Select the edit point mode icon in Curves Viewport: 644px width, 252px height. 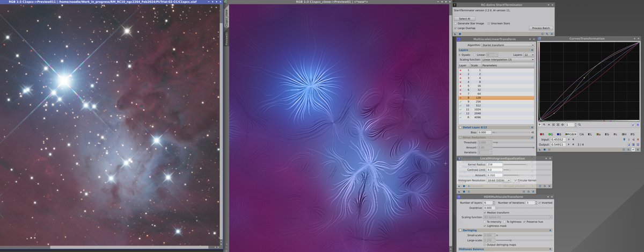[x=540, y=125]
